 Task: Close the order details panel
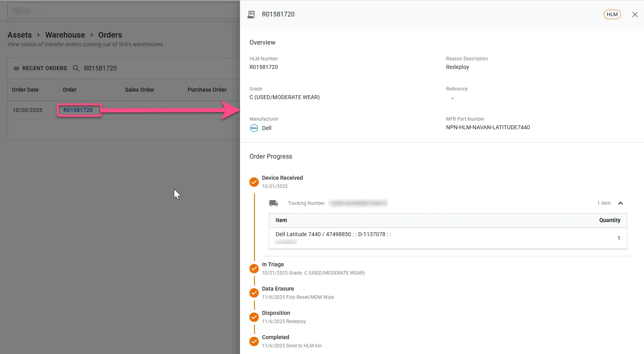635,14
